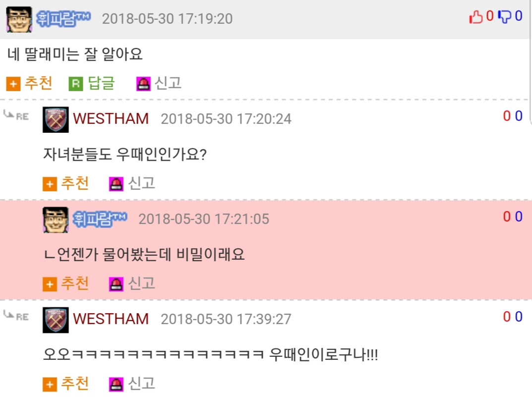Screen dimensions: 532x399
Task: Click the 신고 siren icon under 자녀분들도 우때인인가요 reply
Action: pos(116,184)
